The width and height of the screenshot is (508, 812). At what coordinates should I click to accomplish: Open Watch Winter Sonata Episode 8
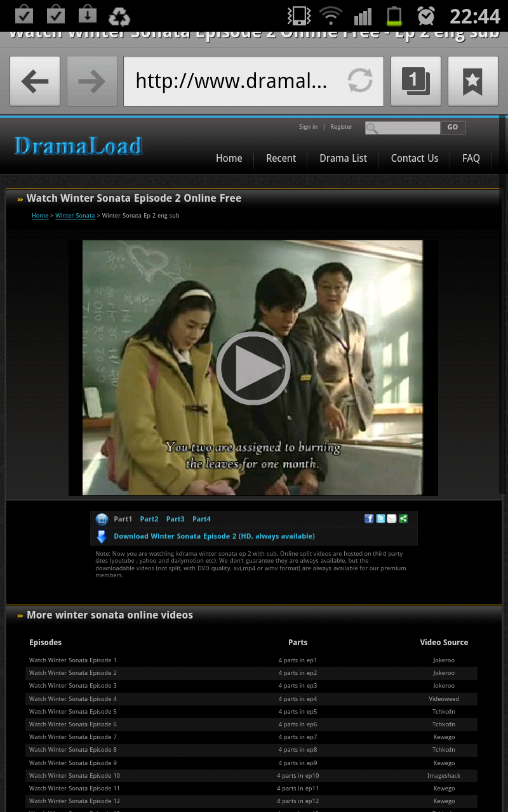pyautogui.click(x=73, y=750)
